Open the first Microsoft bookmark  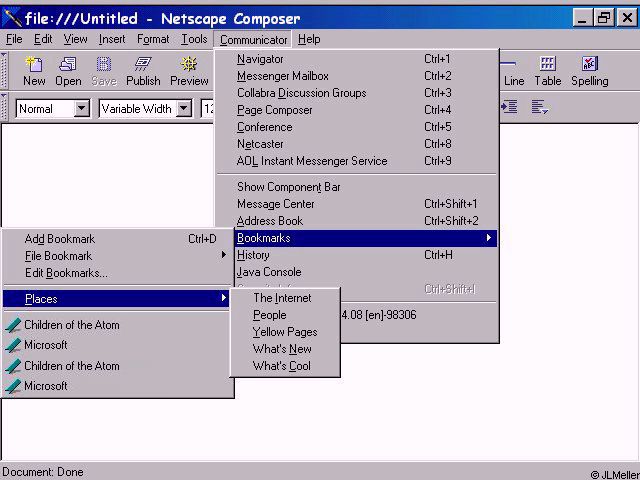point(117,345)
